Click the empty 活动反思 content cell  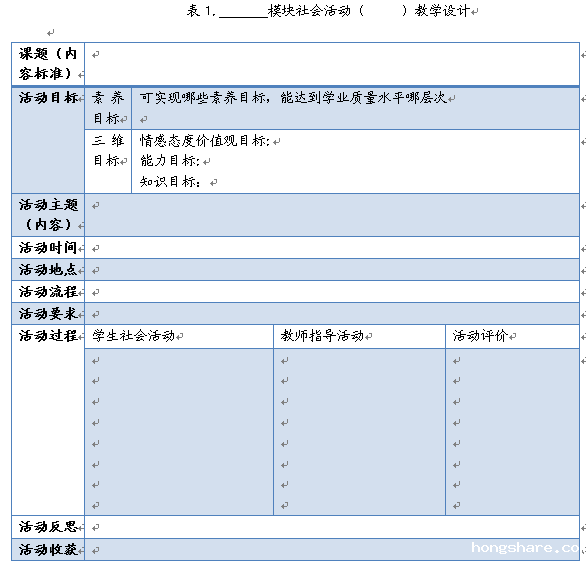[x=332, y=527]
